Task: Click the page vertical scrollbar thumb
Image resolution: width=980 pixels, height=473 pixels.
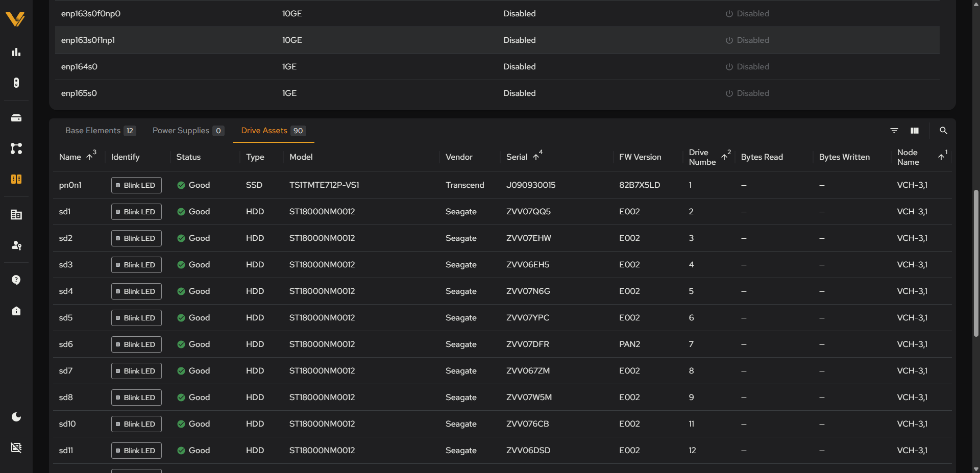Action: click(976, 263)
